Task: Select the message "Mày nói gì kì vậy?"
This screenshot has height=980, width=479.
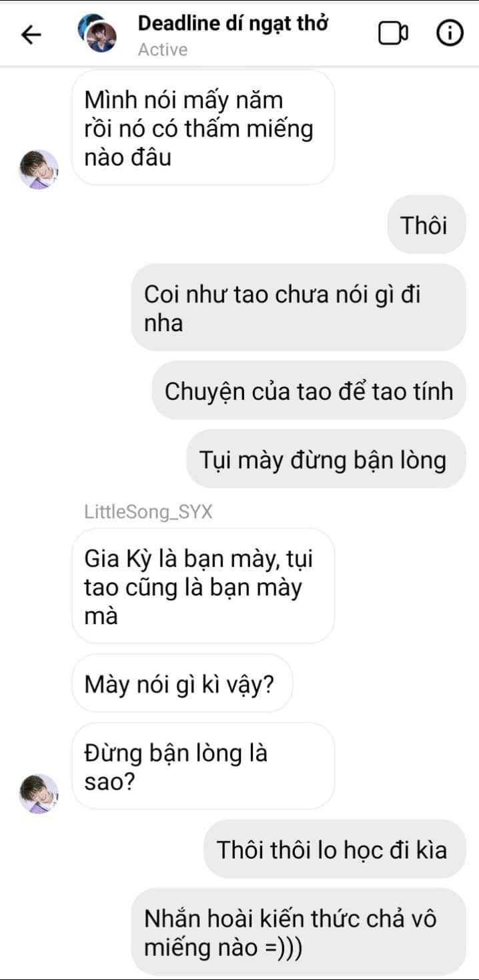Action: tap(182, 684)
